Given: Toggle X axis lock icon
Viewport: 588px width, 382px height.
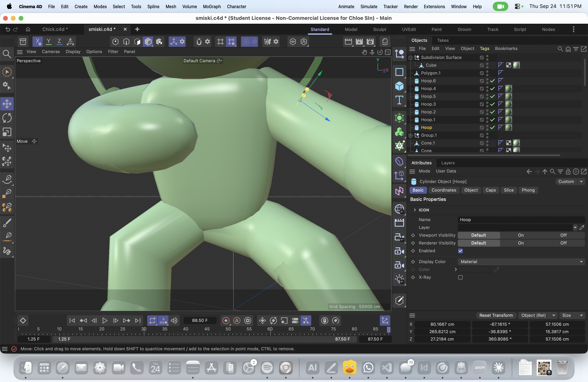Looking at the screenshot, I should 38,41.
